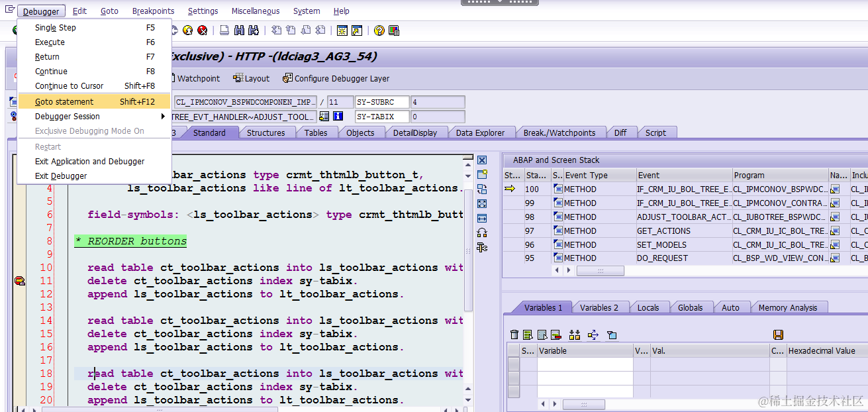Screen dimensions: 868x412
Task: Click the New Tool icon beside editor
Action: click(x=482, y=174)
